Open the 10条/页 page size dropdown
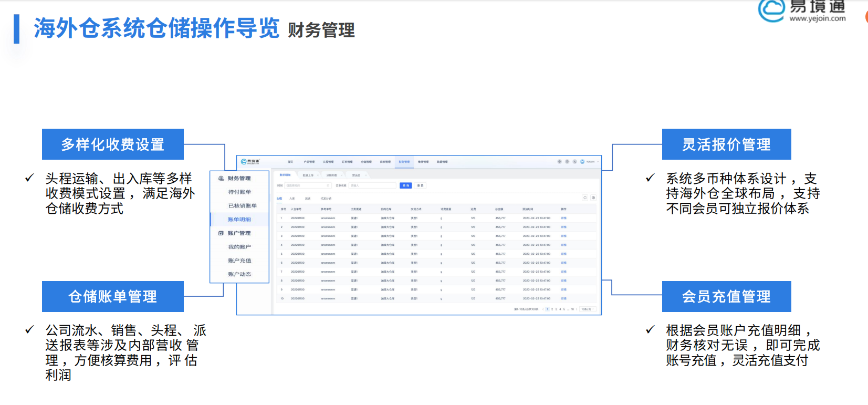The height and width of the screenshot is (405, 868). coord(587,309)
